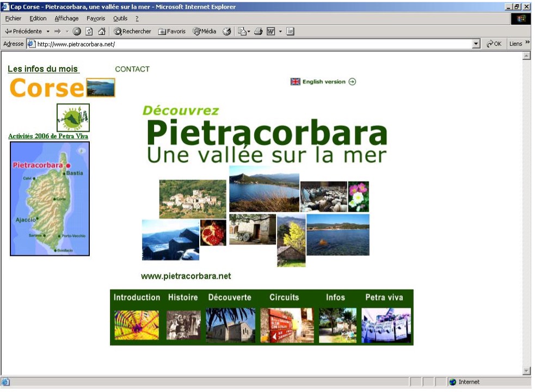Open the Média panel
Screen dimensions: 535x392
(205, 32)
